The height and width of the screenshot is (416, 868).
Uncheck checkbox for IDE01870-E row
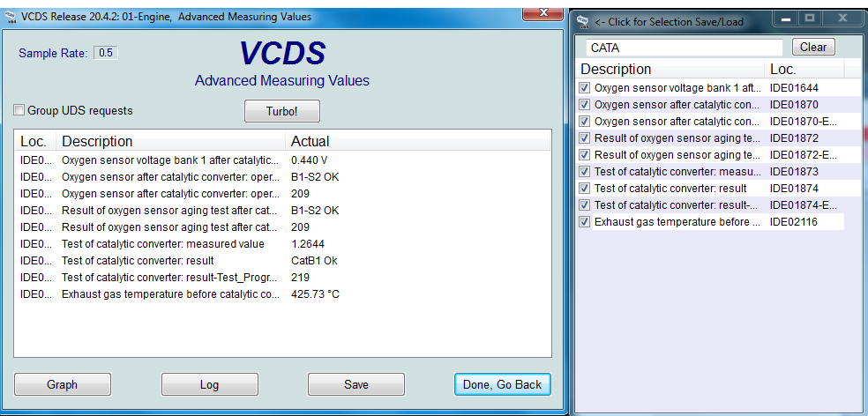(x=585, y=121)
